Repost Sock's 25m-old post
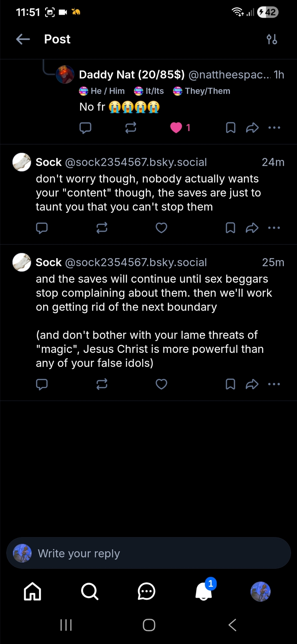This screenshot has height=644, width=297. [102, 384]
